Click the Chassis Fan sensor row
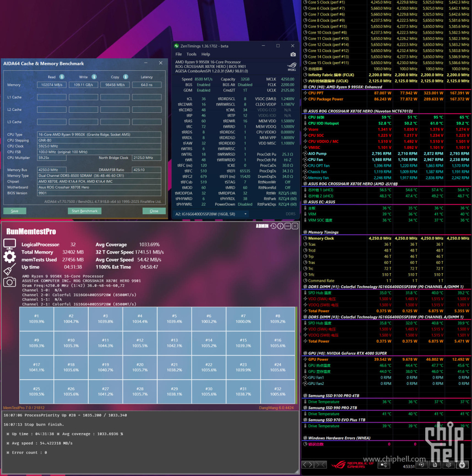Image resolution: width=472 pixels, height=476 pixels. click(386, 172)
